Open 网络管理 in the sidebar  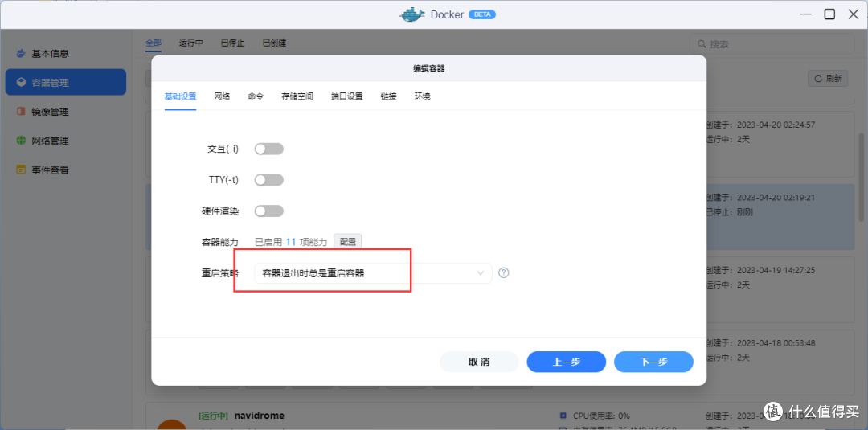click(x=65, y=141)
